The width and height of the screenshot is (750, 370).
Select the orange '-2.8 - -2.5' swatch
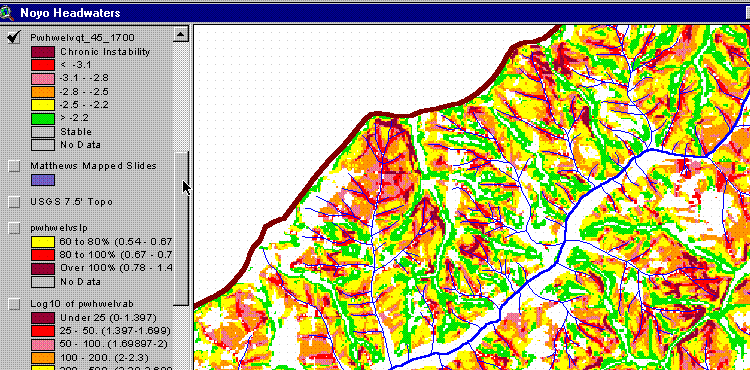(43, 92)
